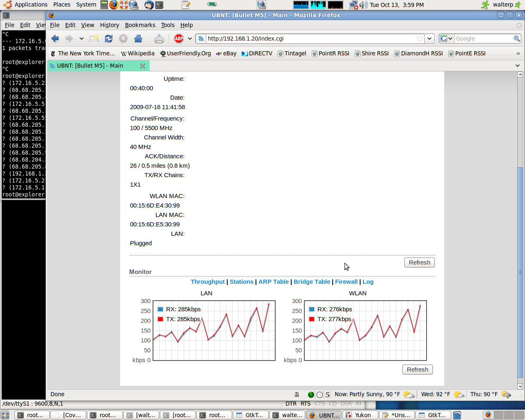Open the PointR RSSI bookmark
Screen dimensions: 525x420
[x=331, y=53]
